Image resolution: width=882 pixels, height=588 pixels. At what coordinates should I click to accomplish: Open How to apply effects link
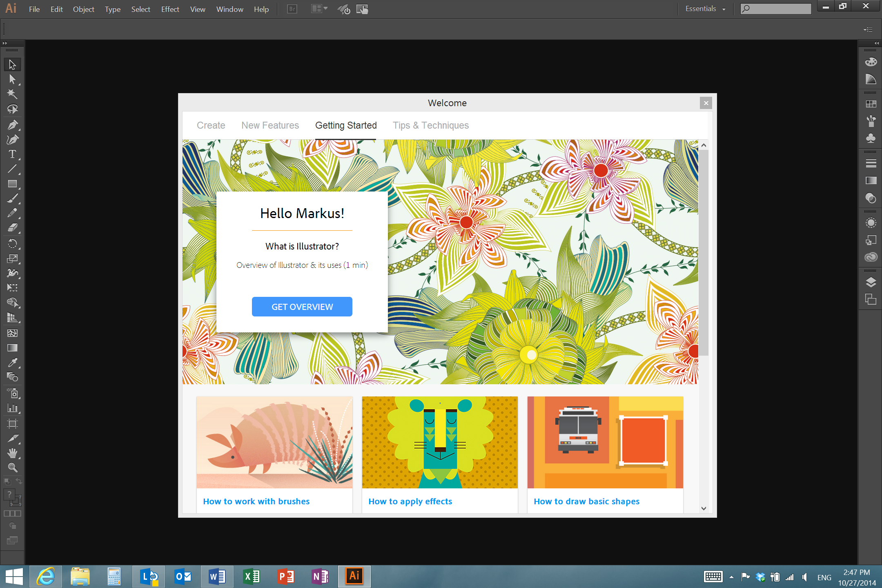pyautogui.click(x=410, y=501)
